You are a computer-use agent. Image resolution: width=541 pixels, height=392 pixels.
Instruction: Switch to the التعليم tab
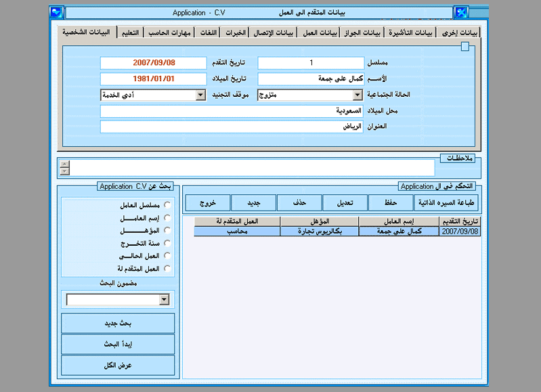click(x=131, y=33)
